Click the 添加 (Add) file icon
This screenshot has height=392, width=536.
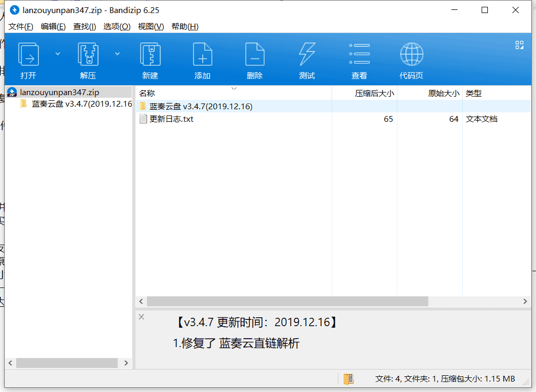tap(202, 54)
